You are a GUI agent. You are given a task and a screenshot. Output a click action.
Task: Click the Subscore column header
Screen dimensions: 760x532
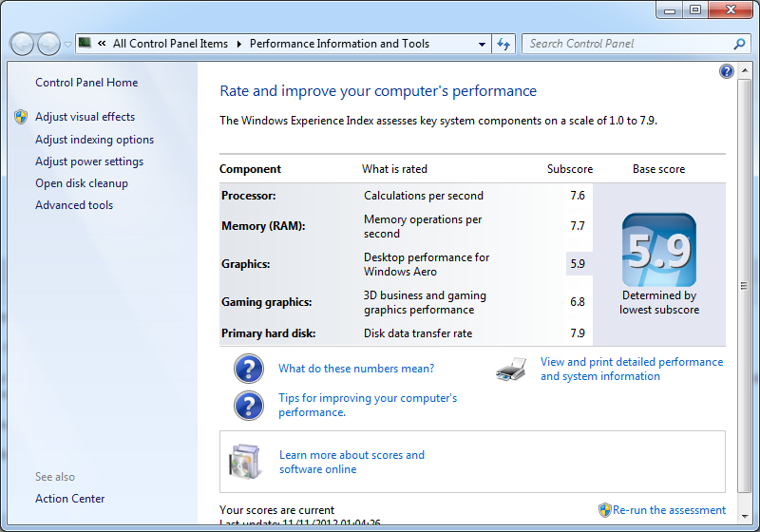[570, 169]
